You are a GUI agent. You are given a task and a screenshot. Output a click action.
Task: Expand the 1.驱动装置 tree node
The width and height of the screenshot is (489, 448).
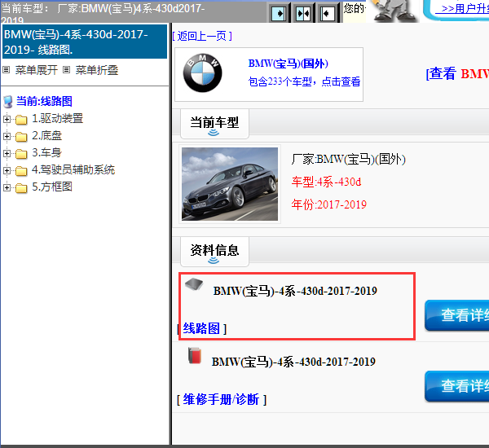[7, 119]
